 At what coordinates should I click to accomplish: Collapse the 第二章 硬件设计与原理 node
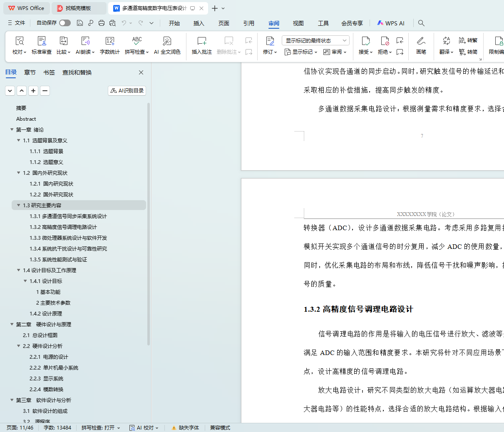coord(12,324)
